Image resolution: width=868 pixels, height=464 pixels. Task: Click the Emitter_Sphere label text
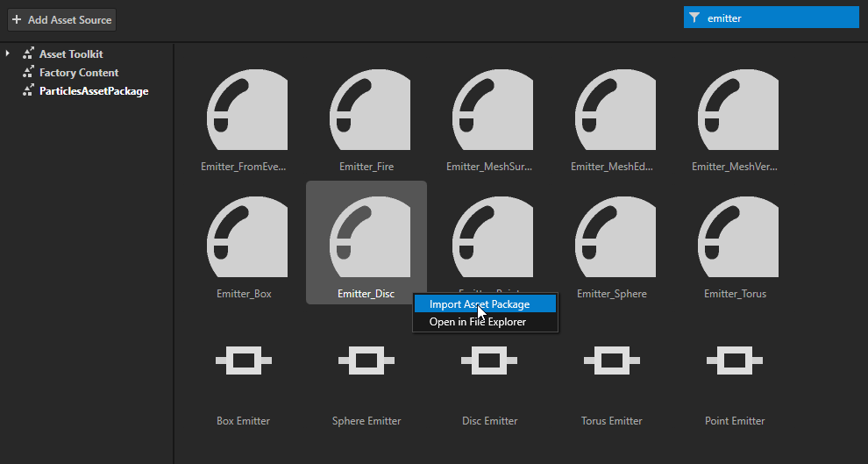612,294
